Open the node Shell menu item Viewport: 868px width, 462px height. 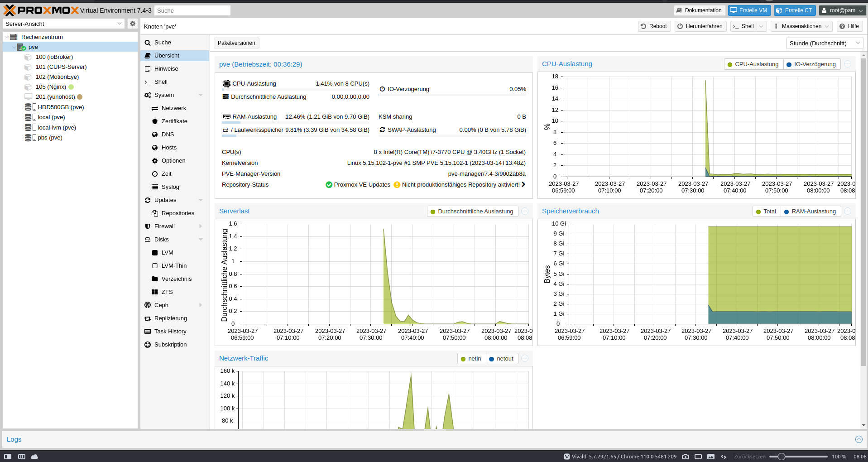pyautogui.click(x=175, y=82)
